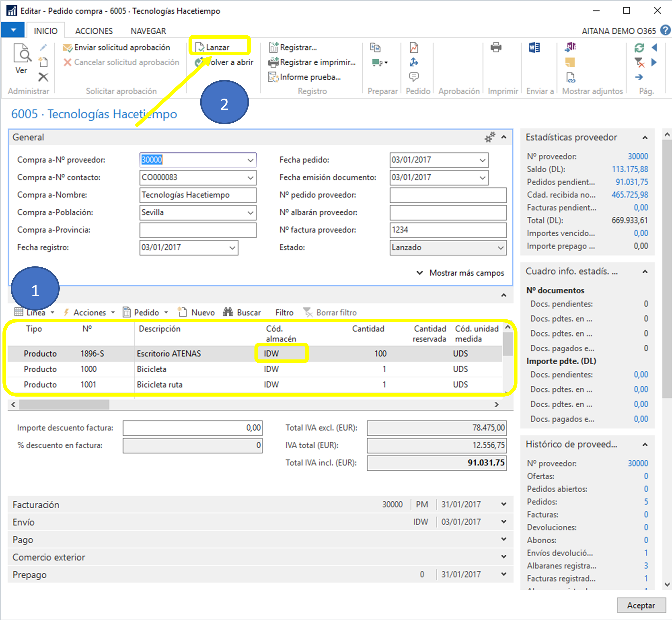Open Fecha registro date dropdown
The image size is (672, 636).
click(232, 248)
